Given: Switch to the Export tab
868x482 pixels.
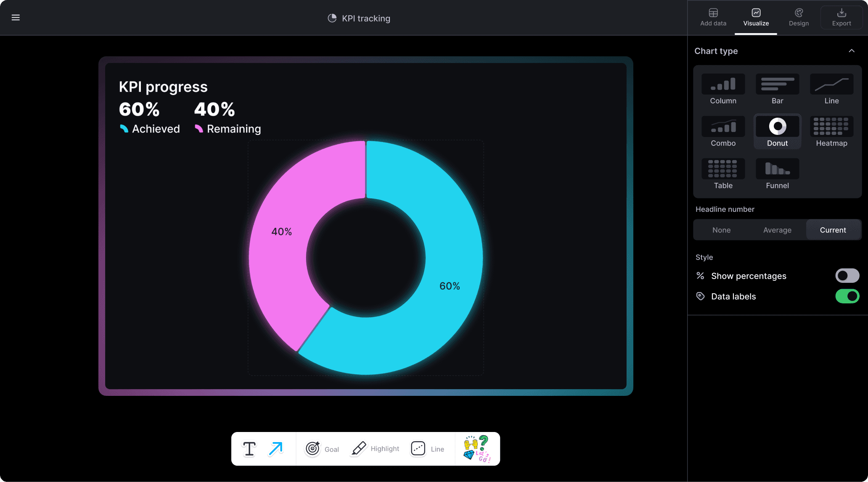Looking at the screenshot, I should pyautogui.click(x=841, y=17).
